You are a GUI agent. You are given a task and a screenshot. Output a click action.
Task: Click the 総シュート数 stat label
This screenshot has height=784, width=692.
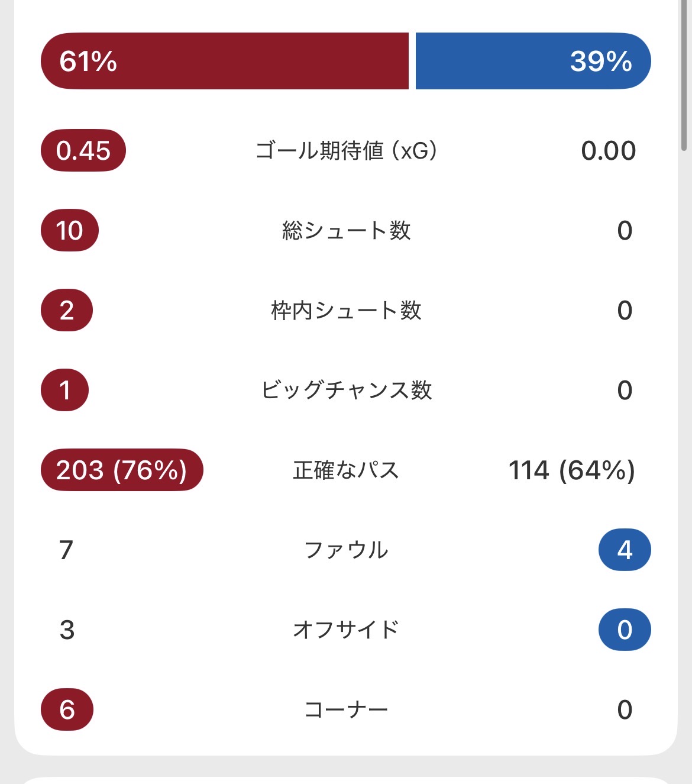pyautogui.click(x=346, y=230)
